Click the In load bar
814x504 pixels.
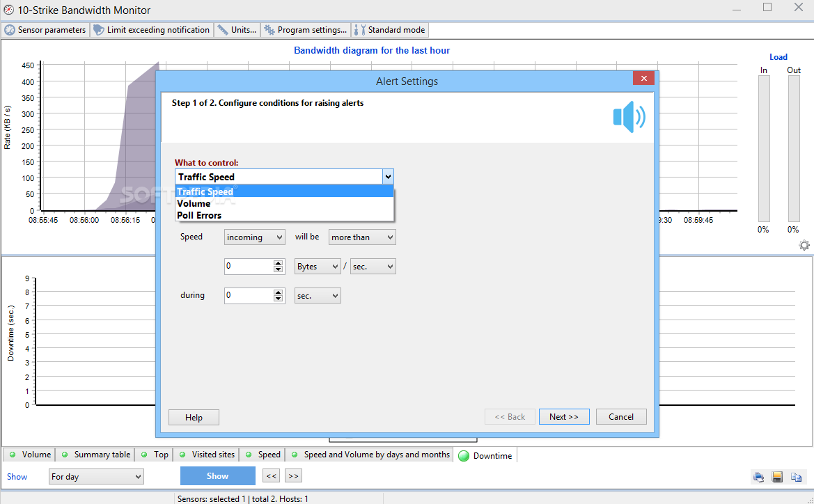click(x=764, y=149)
